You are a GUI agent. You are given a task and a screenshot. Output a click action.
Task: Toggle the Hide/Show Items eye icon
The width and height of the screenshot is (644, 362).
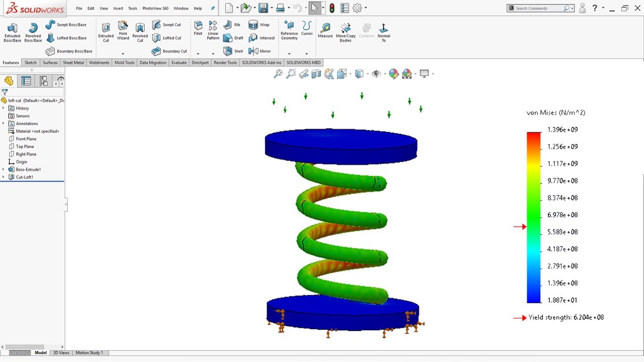coord(376,74)
